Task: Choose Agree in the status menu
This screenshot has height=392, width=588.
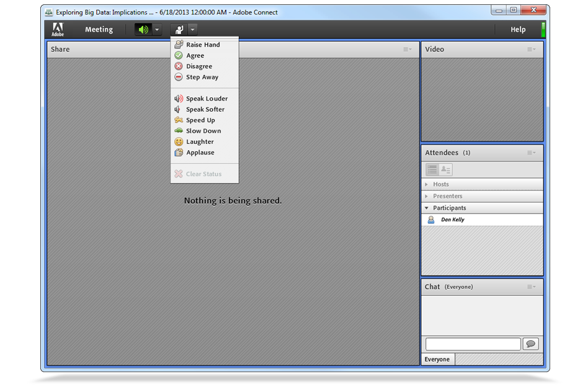Action: tap(205, 56)
